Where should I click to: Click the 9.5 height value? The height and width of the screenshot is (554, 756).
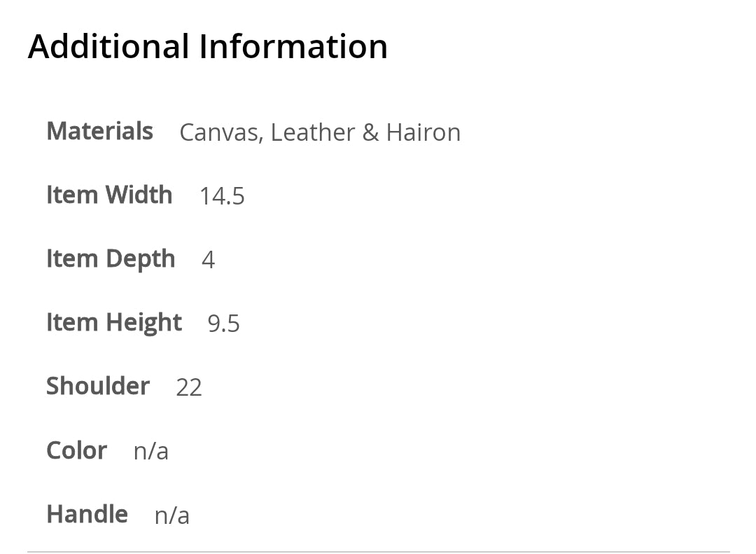coord(224,324)
